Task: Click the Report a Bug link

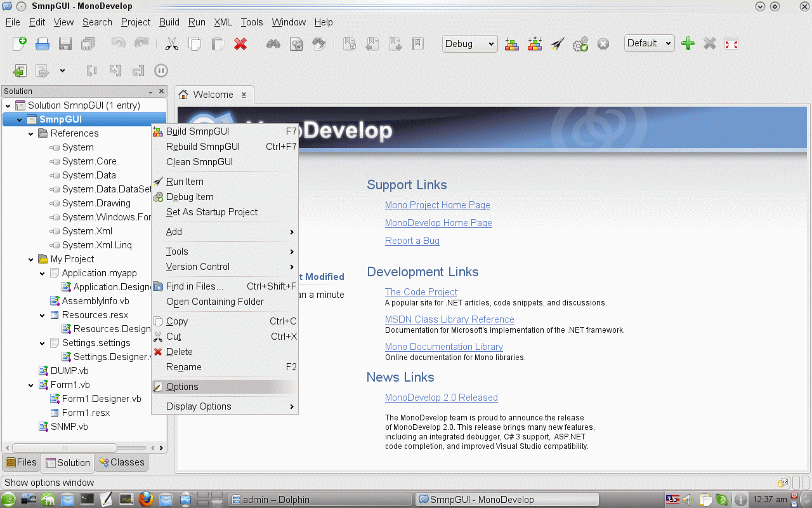Action: pos(412,241)
